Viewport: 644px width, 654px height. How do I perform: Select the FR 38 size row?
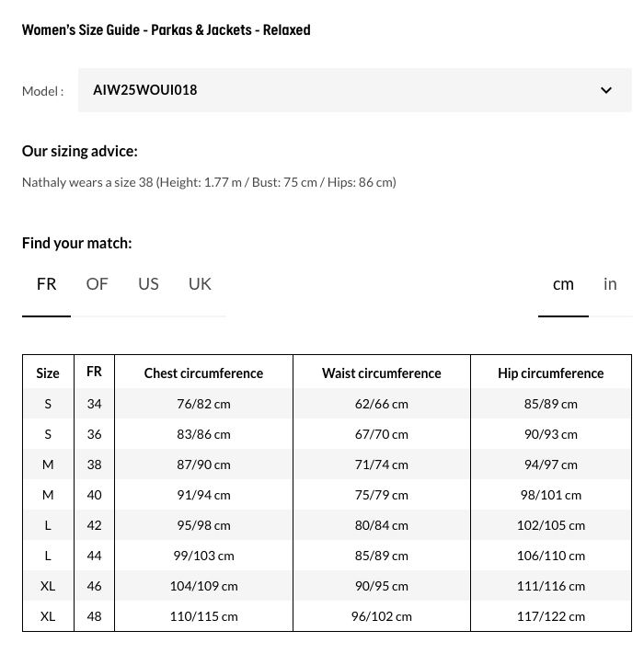(94, 464)
